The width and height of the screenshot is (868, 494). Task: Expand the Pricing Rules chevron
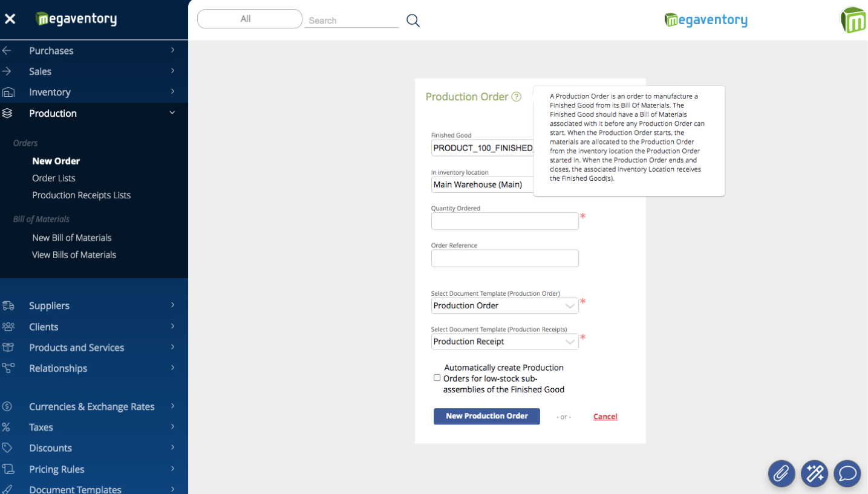click(172, 469)
